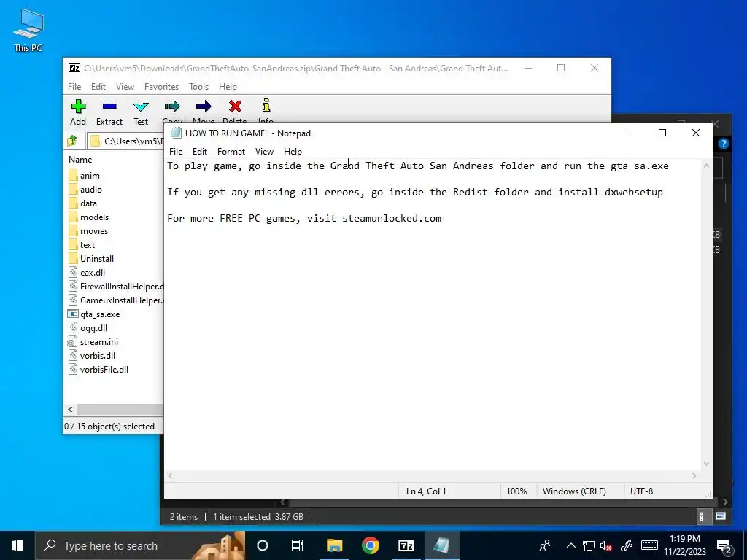
Task: Click the red Delete icon in 7-Zip
Action: click(x=235, y=106)
